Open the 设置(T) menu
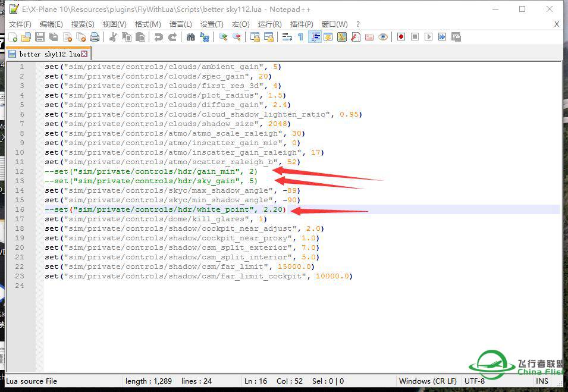Image resolution: width=568 pixels, height=392 pixels. (212, 24)
